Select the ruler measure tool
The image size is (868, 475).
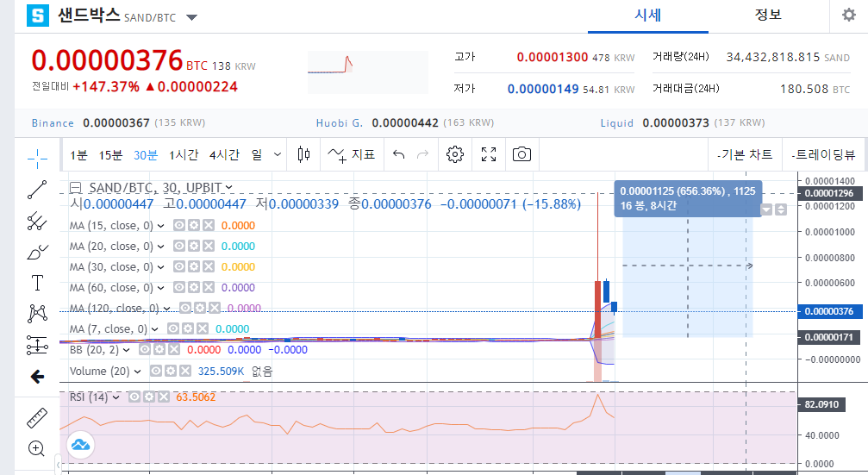click(x=37, y=418)
